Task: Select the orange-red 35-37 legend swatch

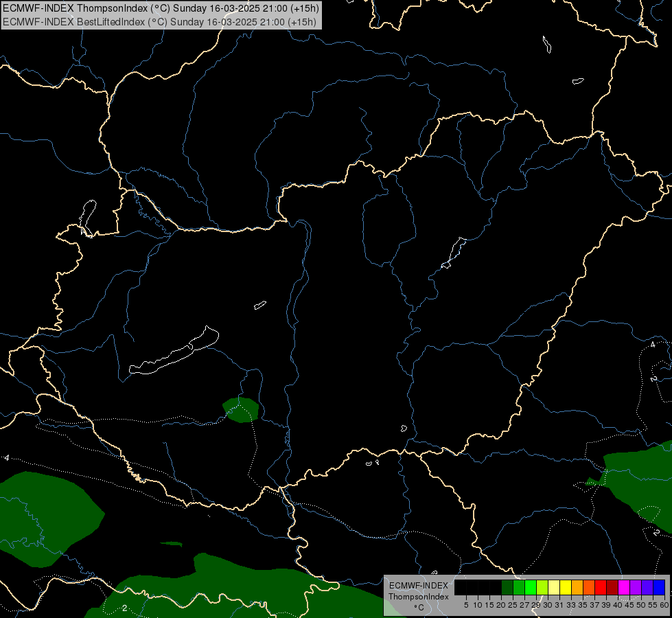Action: click(589, 587)
